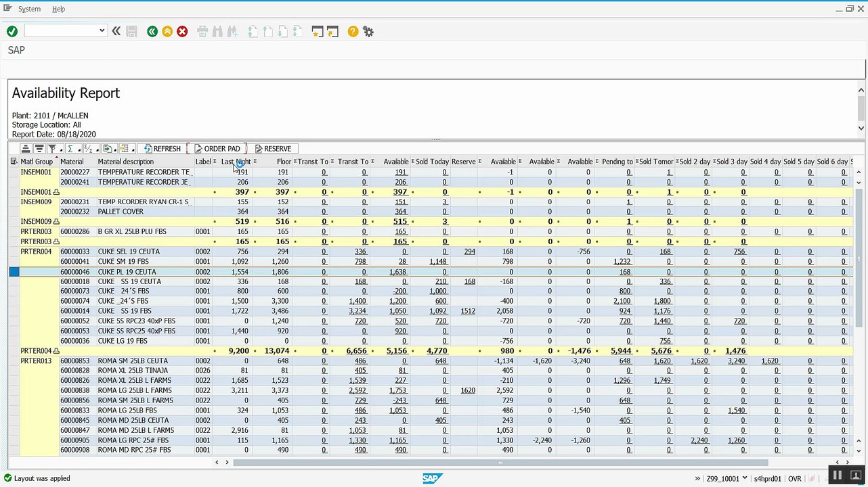
Task: Open the Export icon dropdown arrow
Action: (x=116, y=150)
